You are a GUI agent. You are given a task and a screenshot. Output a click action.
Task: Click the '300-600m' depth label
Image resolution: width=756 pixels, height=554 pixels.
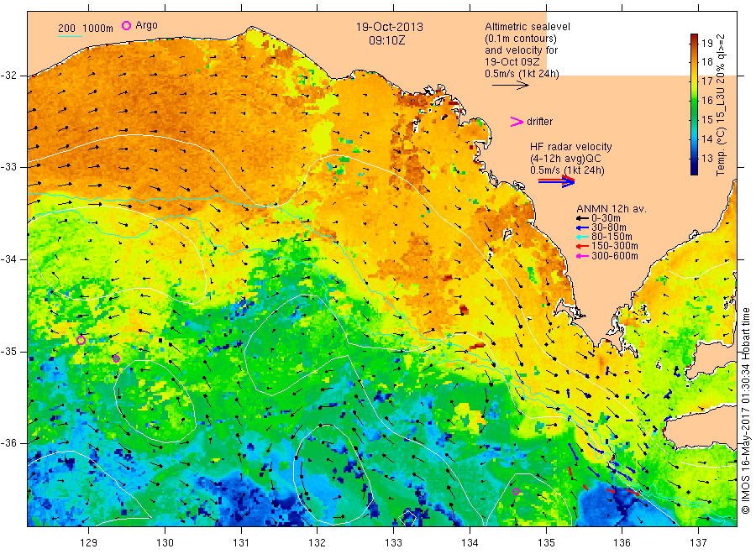click(x=614, y=256)
